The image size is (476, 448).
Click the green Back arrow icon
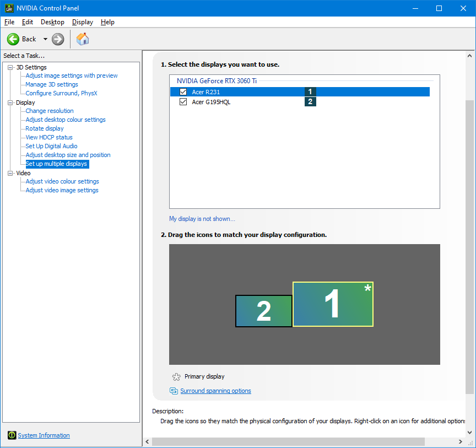(x=13, y=39)
